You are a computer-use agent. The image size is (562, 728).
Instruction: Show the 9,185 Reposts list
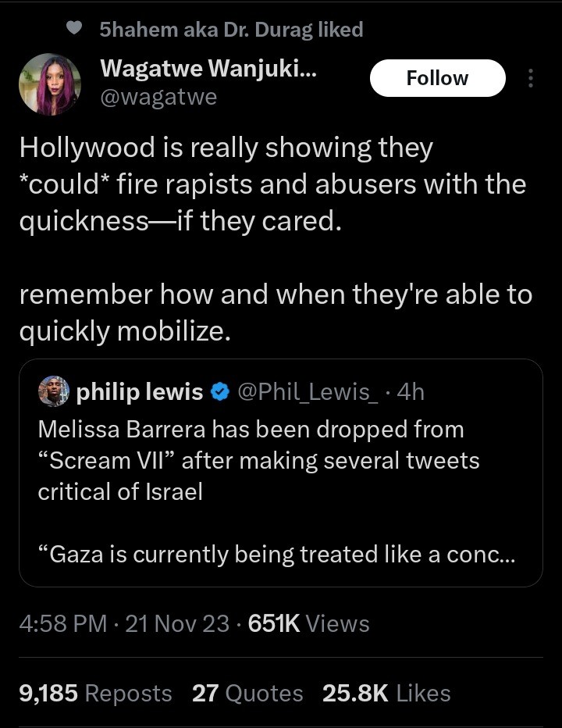point(95,693)
